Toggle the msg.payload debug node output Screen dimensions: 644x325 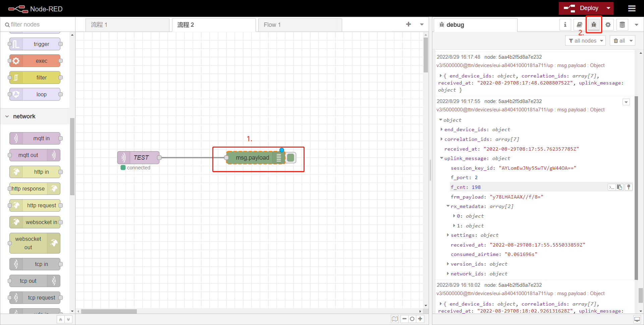[x=291, y=158]
